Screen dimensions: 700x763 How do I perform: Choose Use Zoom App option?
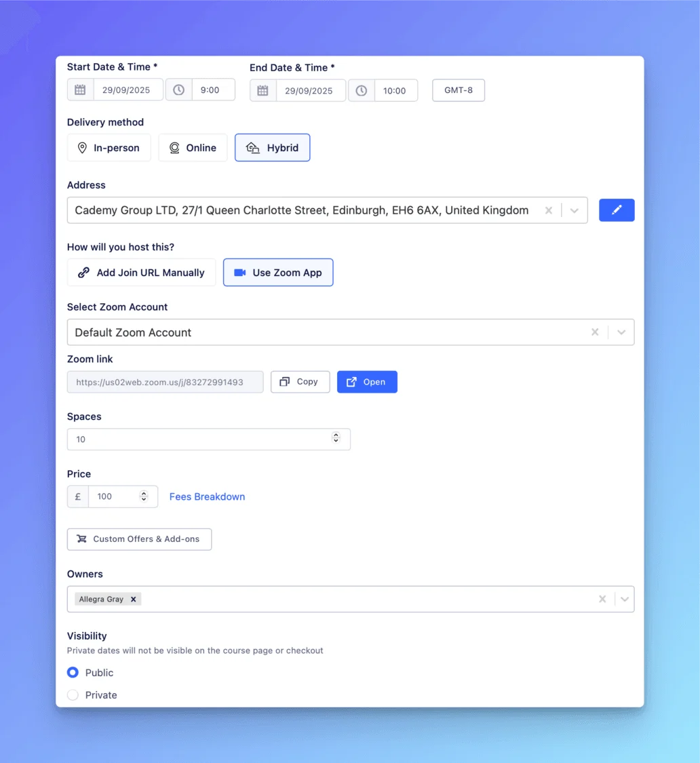[x=278, y=273]
